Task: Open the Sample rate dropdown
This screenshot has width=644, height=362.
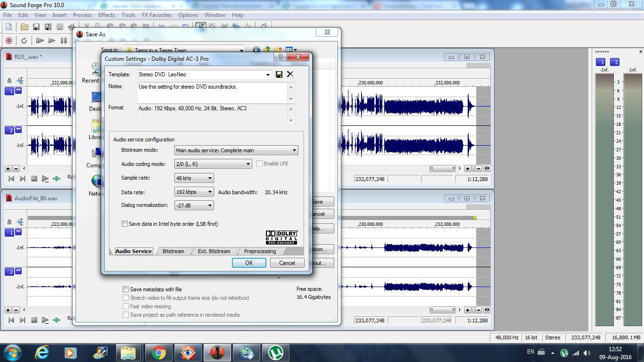Action: tap(210, 178)
